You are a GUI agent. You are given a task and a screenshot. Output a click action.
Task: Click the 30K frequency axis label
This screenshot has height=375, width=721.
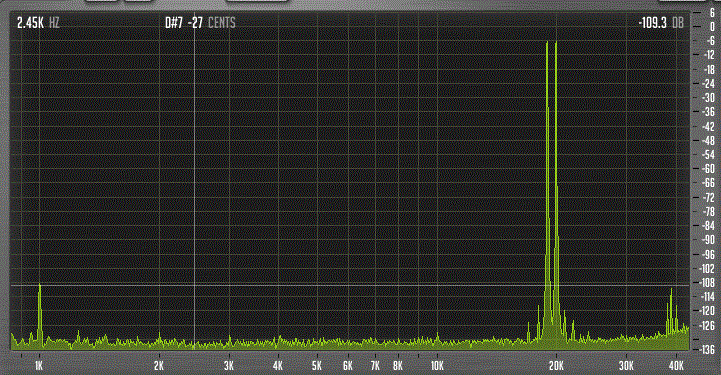[626, 366]
